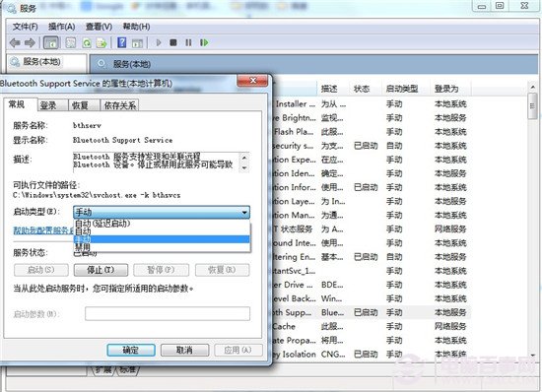Image resolution: width=542 pixels, height=392 pixels.
Task: Open the Help question-mark toolbar icon
Action: tap(121, 42)
